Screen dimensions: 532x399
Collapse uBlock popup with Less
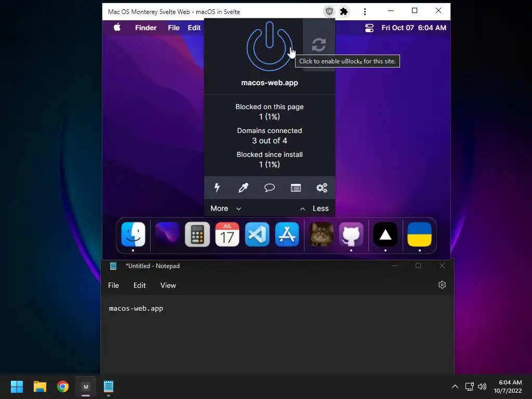tap(314, 208)
